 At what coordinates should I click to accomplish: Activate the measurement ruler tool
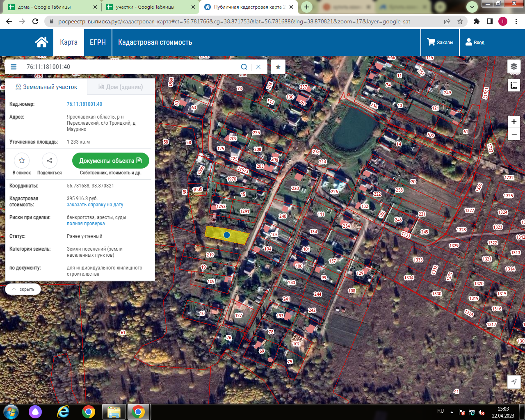coord(514,85)
